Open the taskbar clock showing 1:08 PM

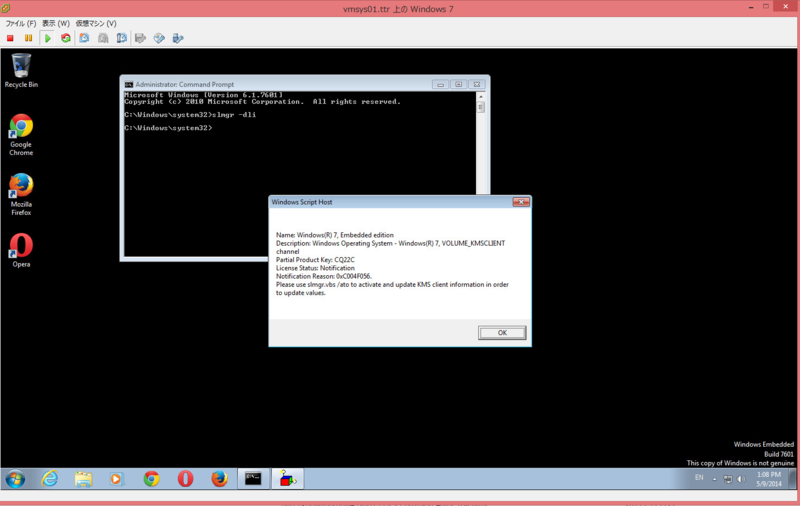point(769,479)
